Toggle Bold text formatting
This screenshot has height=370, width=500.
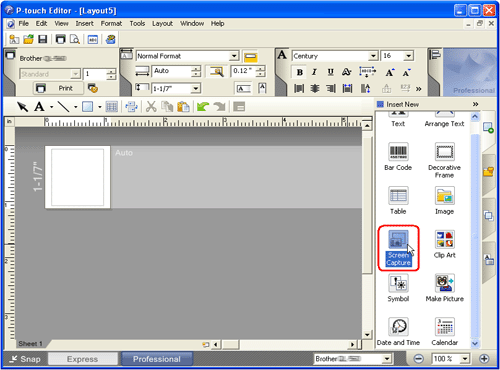coord(299,72)
